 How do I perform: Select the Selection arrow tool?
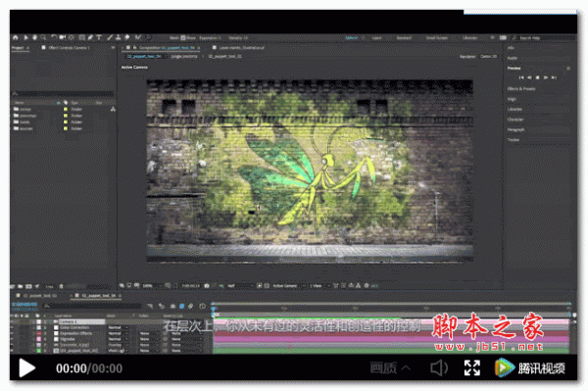point(25,37)
